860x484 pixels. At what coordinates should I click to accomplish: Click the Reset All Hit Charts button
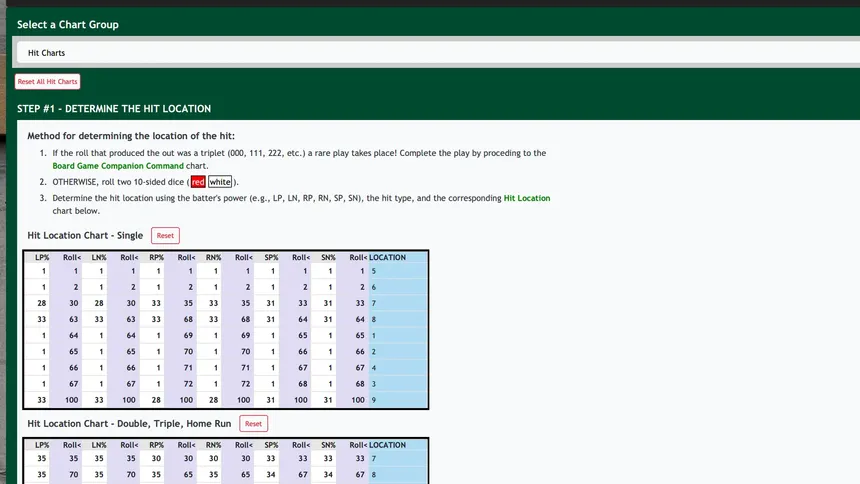(x=48, y=82)
